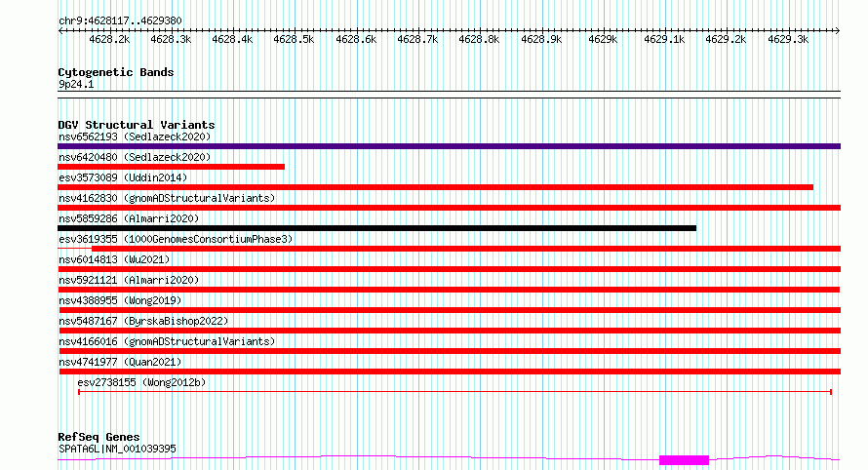Select the red esv3573089 variant bar
Image resolution: width=868 pixels, height=470 pixels.
tap(436, 187)
